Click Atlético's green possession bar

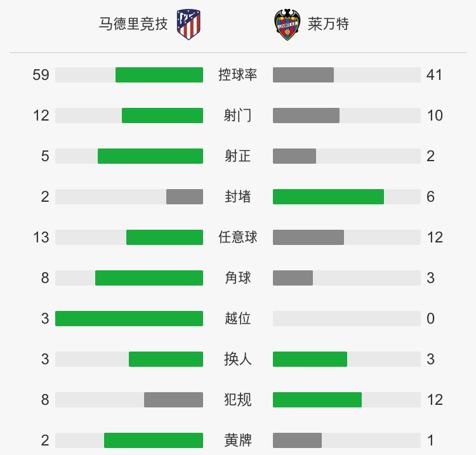pyautogui.click(x=159, y=75)
